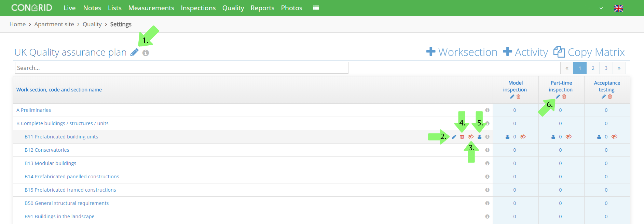This screenshot has width=644, height=224.
Task: Edit the Part-time inspection column
Action: point(558,97)
